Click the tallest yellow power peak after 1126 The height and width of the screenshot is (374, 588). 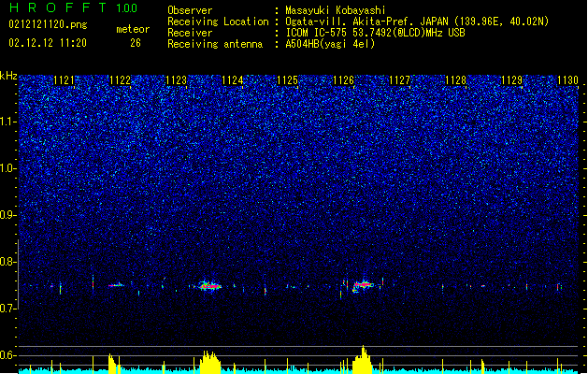pos(363,359)
